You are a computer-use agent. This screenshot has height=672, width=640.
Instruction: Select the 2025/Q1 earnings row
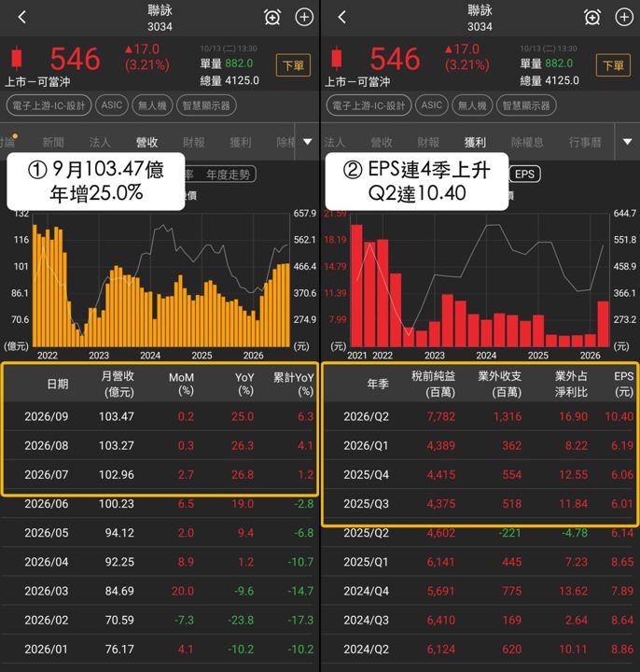pyautogui.click(x=480, y=562)
